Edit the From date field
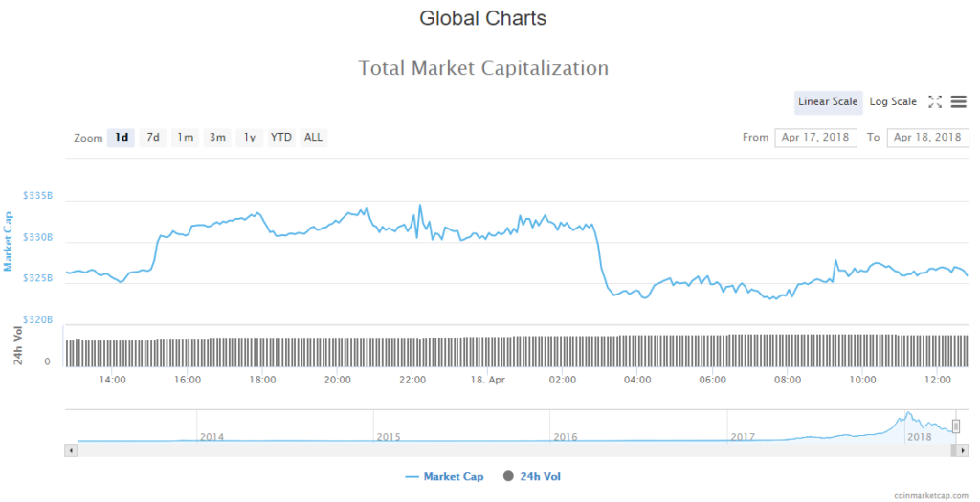The image size is (980, 502). coord(815,138)
